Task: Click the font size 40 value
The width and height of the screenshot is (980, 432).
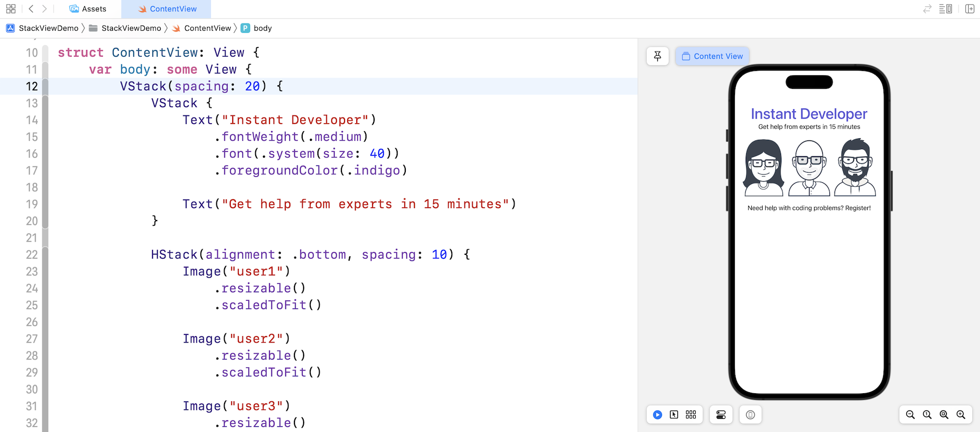Action: pos(377,154)
